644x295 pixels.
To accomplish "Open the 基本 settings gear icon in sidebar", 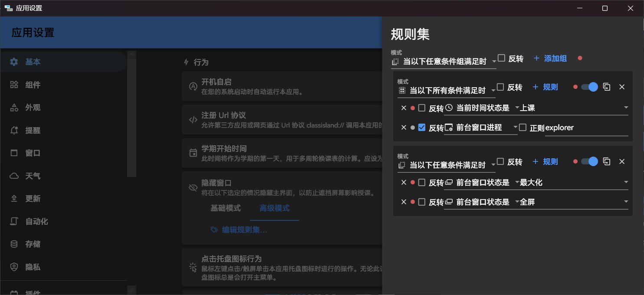I will point(14,62).
